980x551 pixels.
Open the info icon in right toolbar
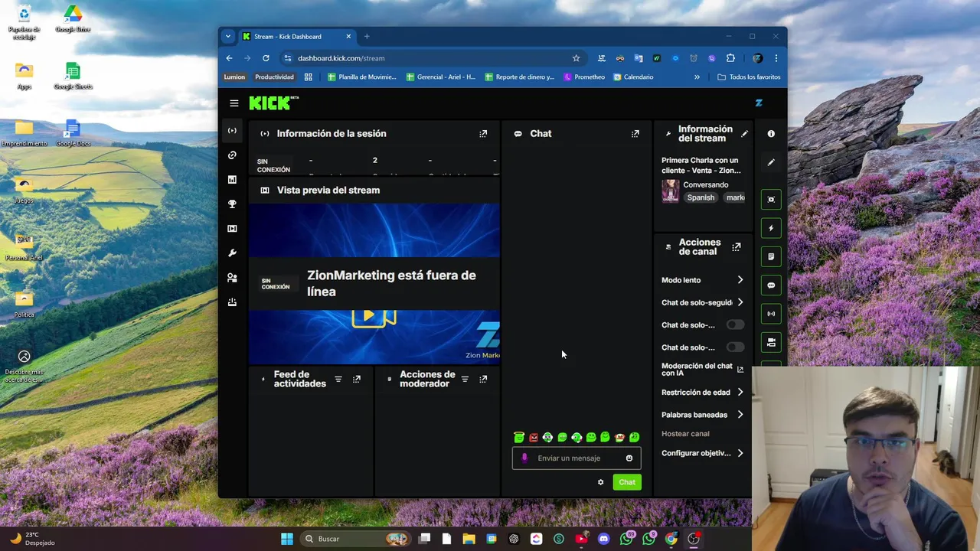coord(771,133)
